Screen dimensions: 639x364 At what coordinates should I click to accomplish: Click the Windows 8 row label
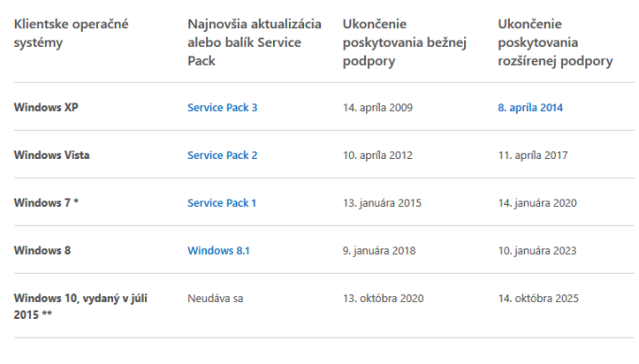[x=42, y=250]
